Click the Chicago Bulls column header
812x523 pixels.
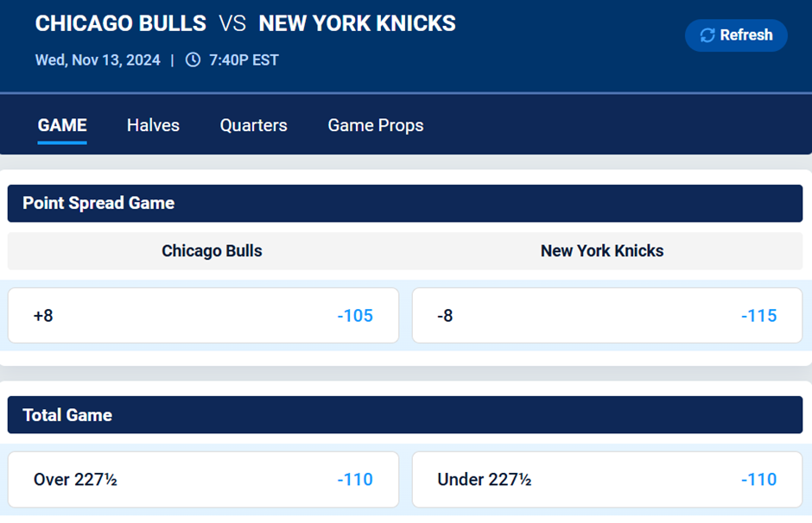(x=212, y=251)
